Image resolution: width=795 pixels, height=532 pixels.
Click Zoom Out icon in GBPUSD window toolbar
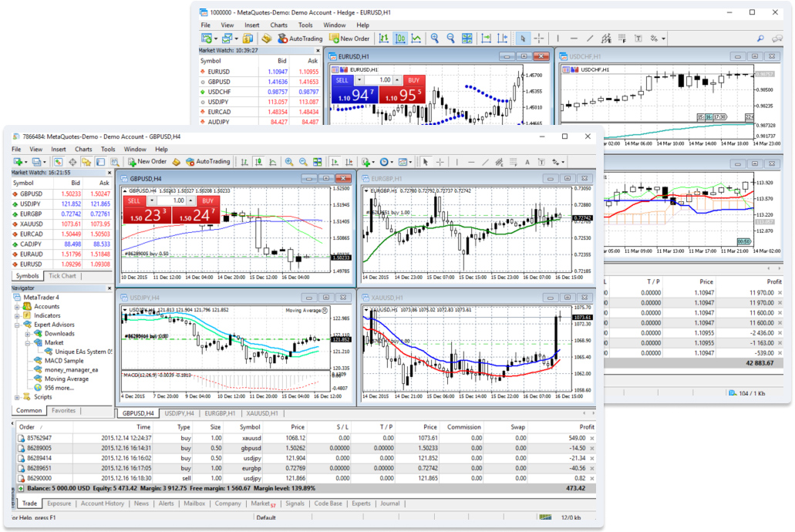tap(304, 162)
